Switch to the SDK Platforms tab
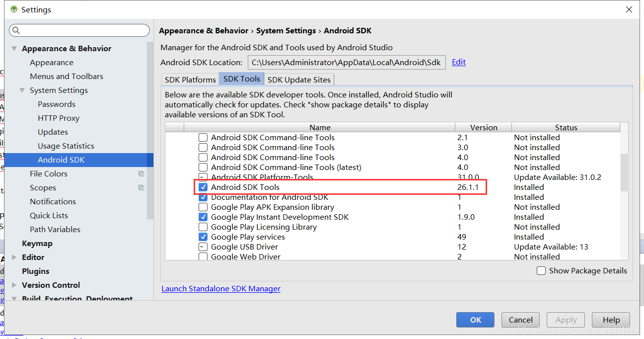The height and width of the screenshot is (339, 644). tap(190, 79)
